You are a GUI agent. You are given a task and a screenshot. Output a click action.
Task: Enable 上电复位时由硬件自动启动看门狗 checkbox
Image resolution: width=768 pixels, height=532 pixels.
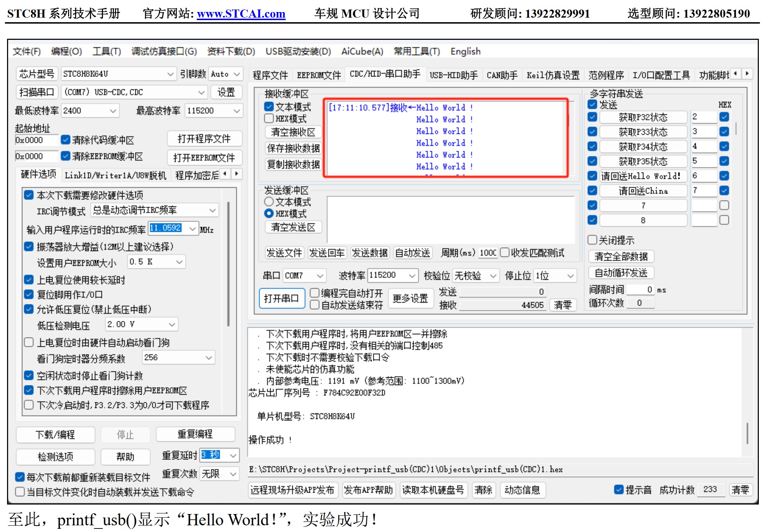coord(29,342)
